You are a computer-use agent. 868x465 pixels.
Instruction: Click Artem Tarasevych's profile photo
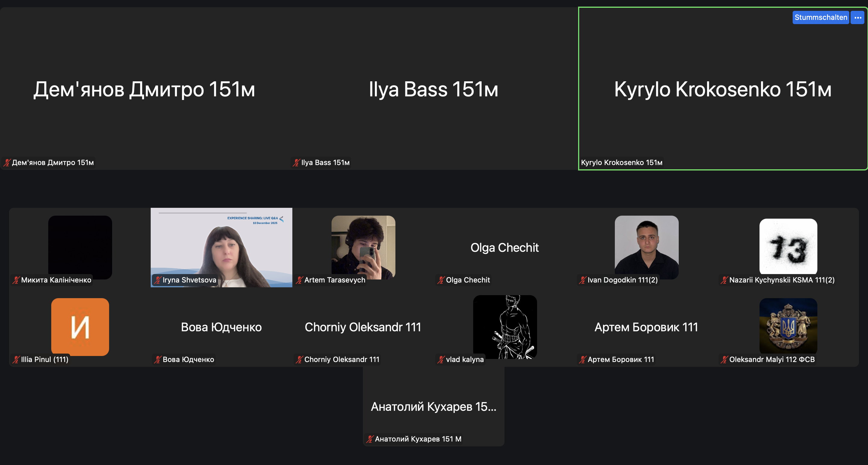pos(363,247)
